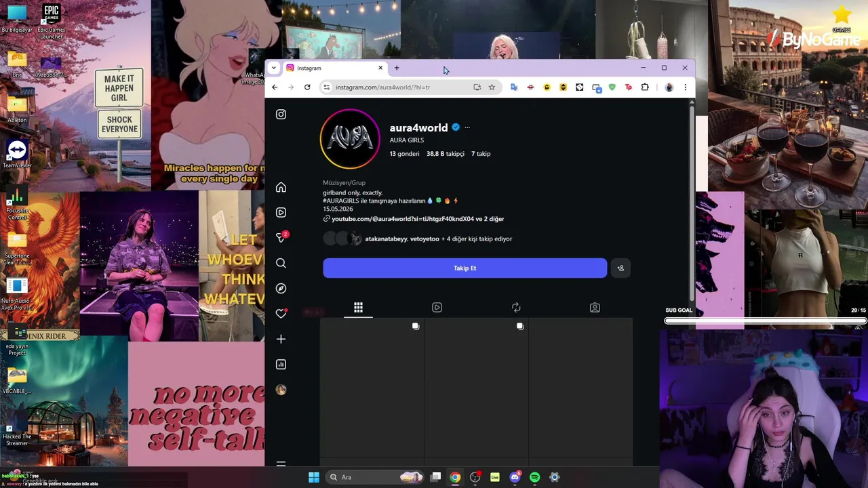Select the tagged photos tab on profile
The width and height of the screenshot is (868, 488).
pos(595,308)
